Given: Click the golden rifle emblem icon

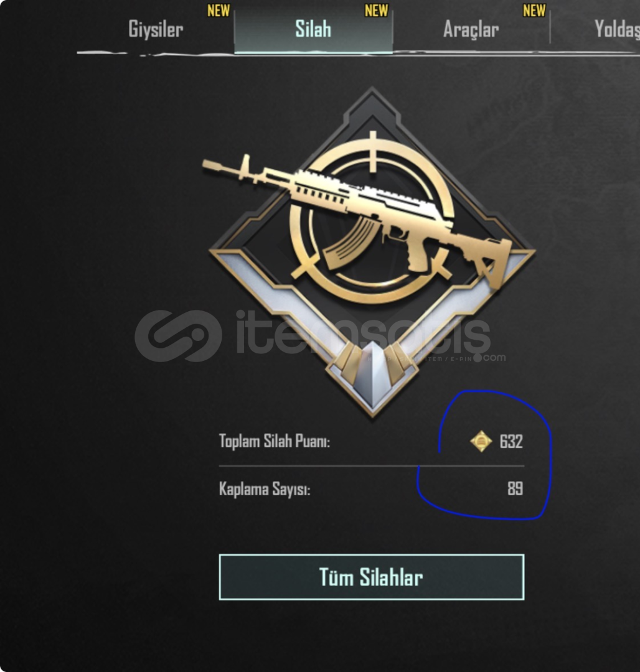Looking at the screenshot, I should [x=372, y=253].
